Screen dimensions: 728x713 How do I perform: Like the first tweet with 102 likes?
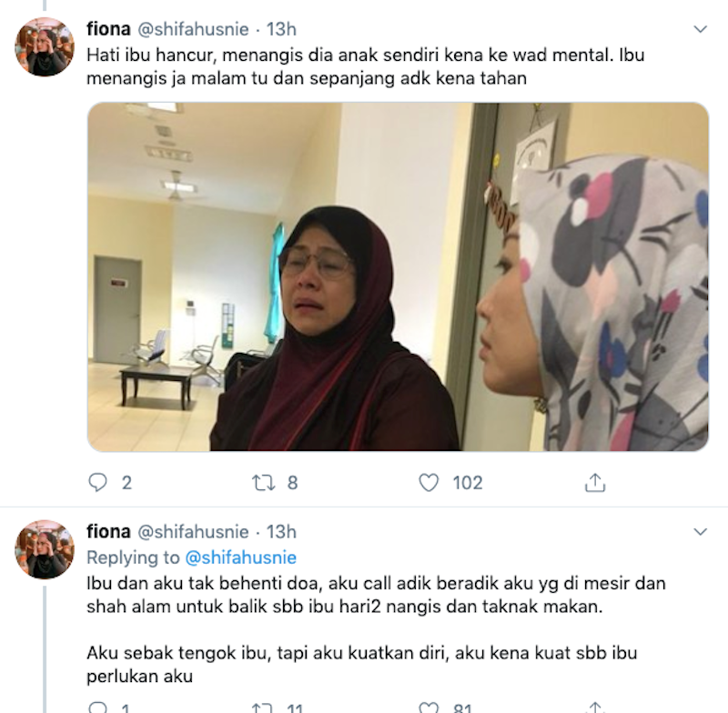click(x=428, y=482)
